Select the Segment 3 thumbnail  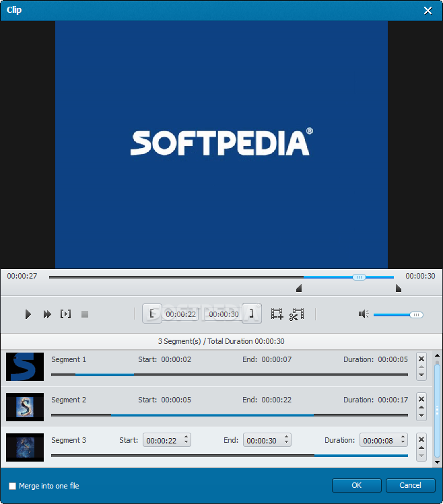25,447
